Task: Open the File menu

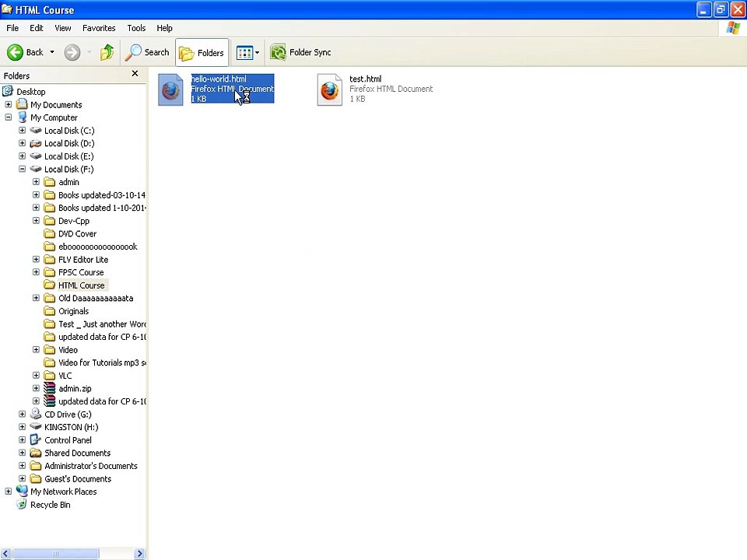Action: [12, 28]
